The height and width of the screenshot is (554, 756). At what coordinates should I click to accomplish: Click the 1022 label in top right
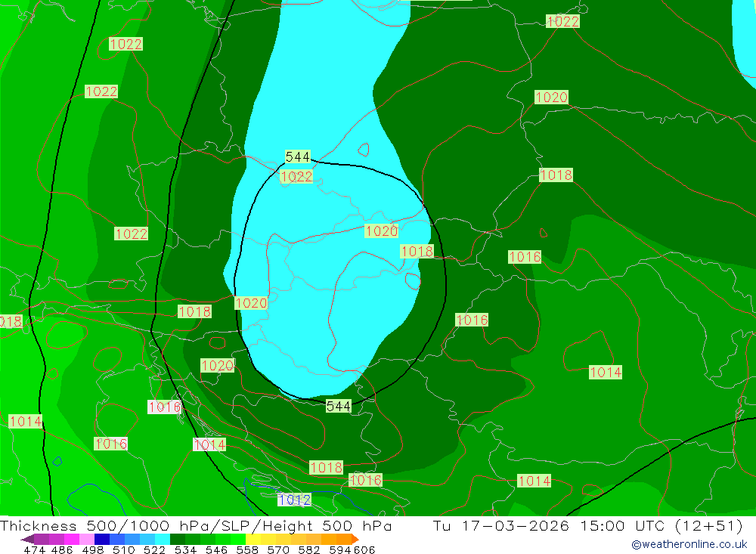click(x=562, y=21)
